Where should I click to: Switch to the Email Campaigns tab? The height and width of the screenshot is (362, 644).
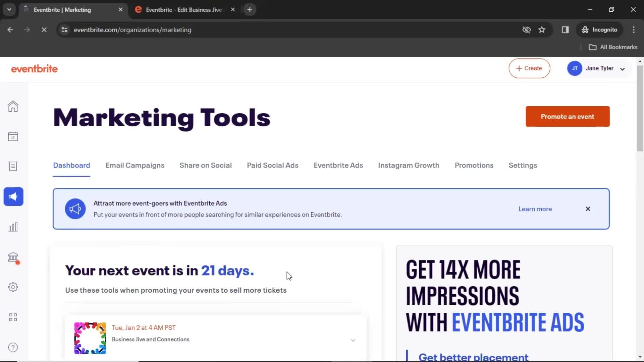tap(135, 166)
